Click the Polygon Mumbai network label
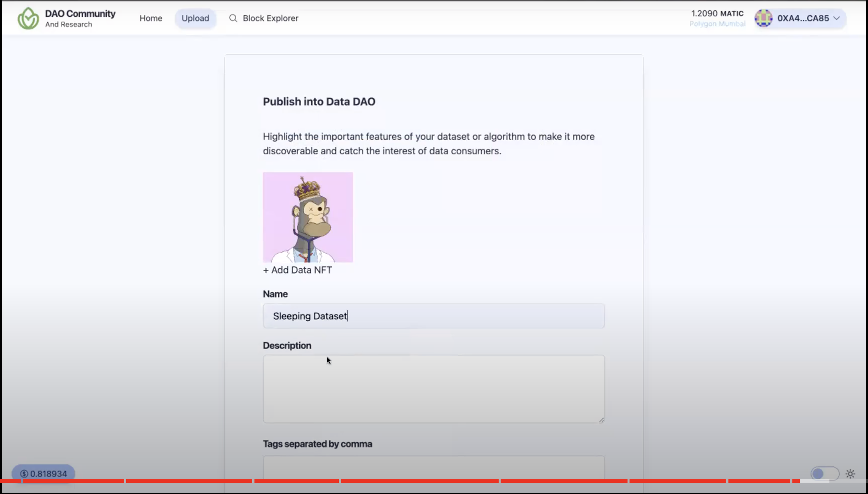This screenshot has height=494, width=868. click(717, 24)
